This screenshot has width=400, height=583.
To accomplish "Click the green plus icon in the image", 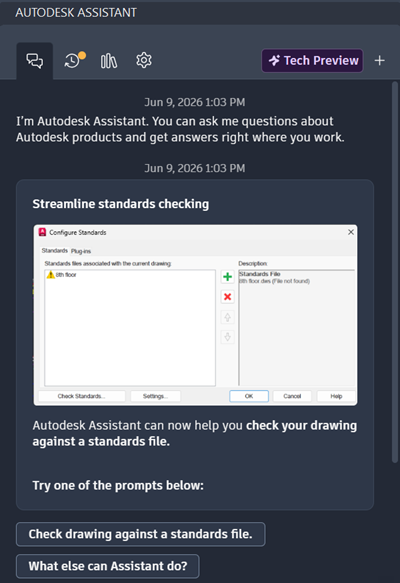I will [x=228, y=277].
